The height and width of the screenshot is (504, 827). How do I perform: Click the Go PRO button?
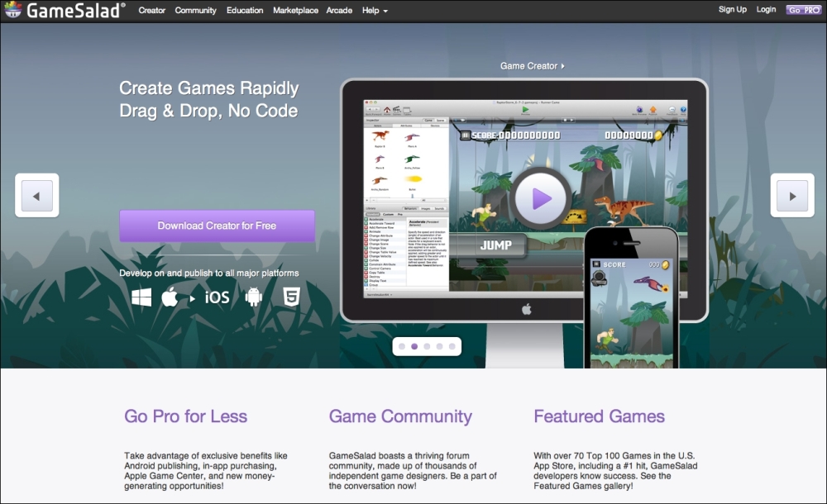[804, 10]
